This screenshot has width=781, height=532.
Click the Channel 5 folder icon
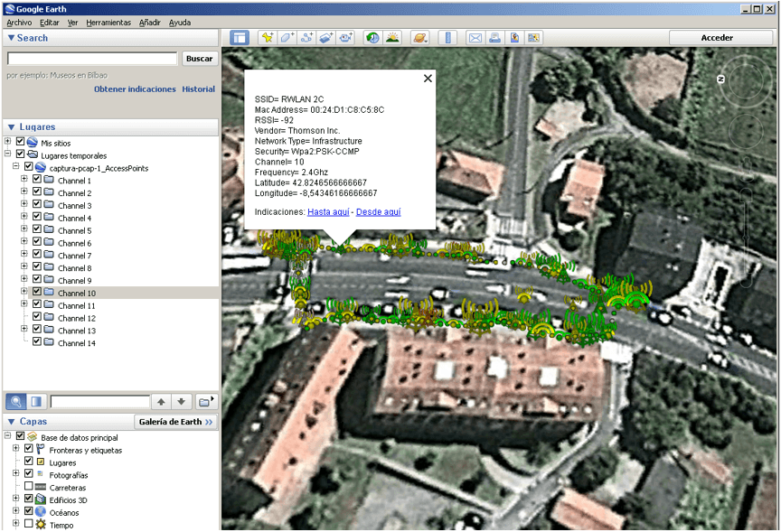pyautogui.click(x=49, y=229)
